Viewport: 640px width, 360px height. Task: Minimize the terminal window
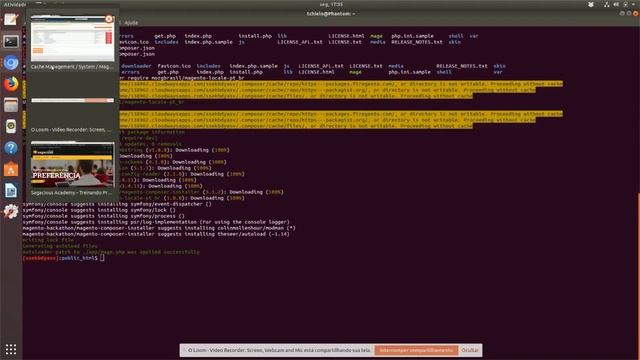click(x=622, y=13)
